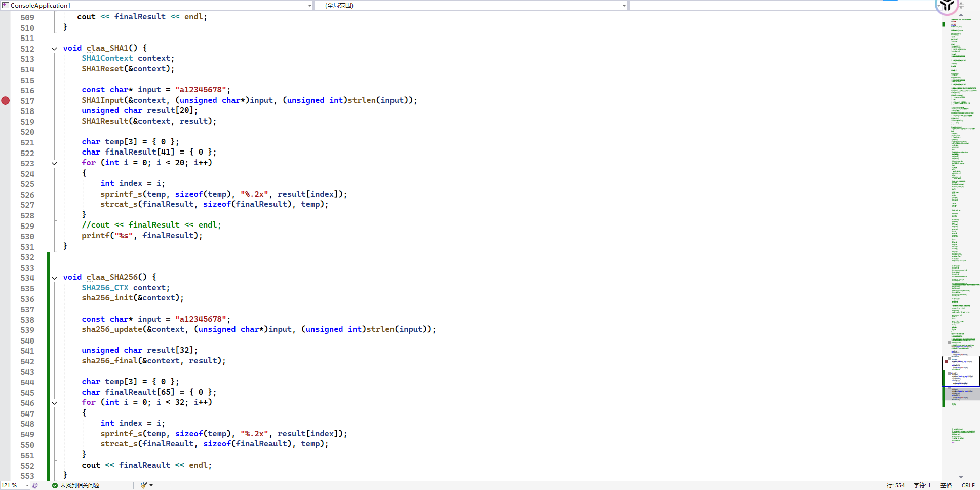Click the green no-issues-found checkmark icon

[x=55, y=485]
